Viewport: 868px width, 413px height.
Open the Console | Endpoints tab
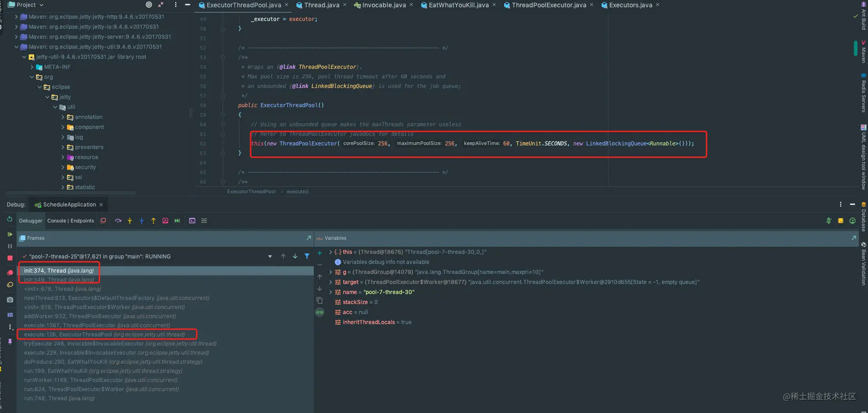click(71, 221)
